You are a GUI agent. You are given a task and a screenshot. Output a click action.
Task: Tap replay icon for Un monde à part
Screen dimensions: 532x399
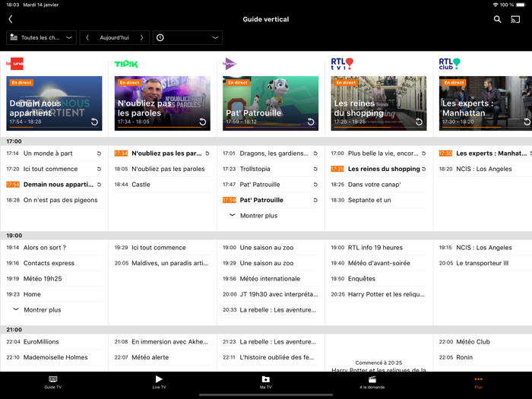click(x=99, y=154)
